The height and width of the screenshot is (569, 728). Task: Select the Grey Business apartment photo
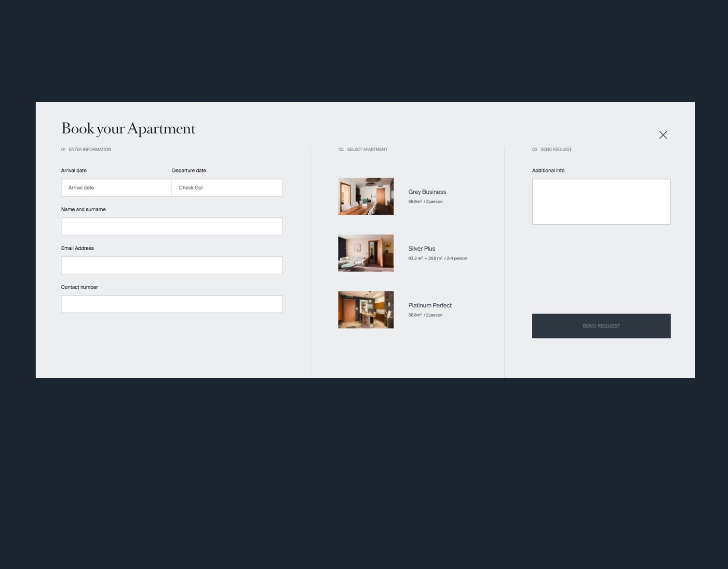click(366, 196)
